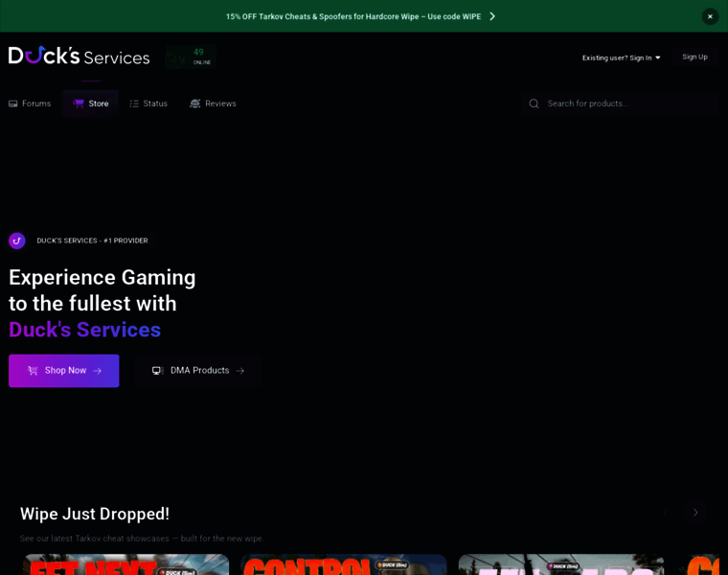Click the Forums icon in the navigation
728x575 pixels.
pyautogui.click(x=13, y=103)
